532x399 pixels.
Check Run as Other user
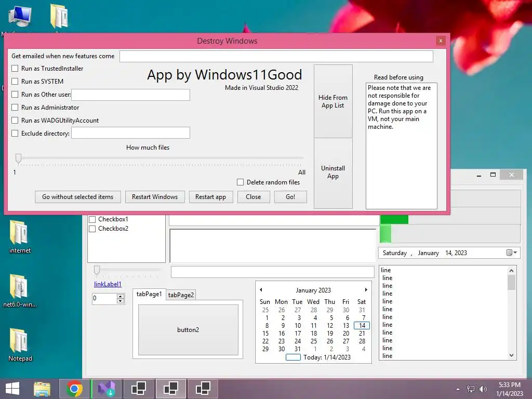click(x=15, y=95)
